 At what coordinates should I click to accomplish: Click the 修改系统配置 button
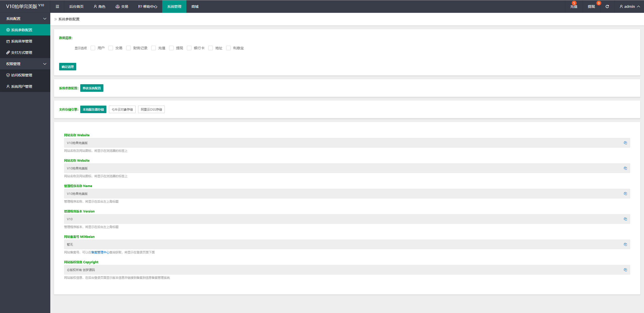[x=92, y=88]
